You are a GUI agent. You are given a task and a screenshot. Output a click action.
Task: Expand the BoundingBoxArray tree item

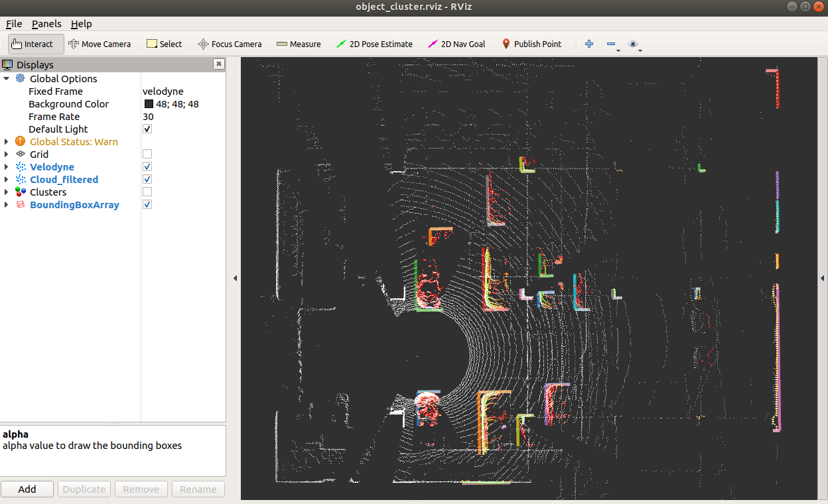pos(7,205)
